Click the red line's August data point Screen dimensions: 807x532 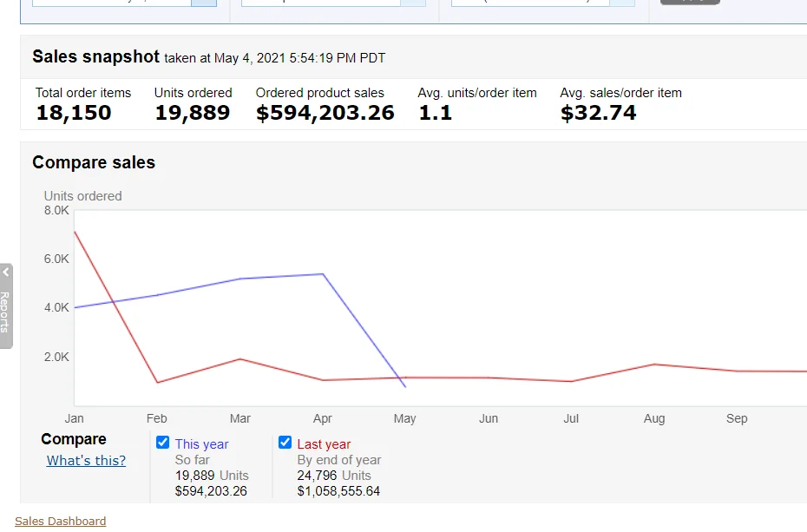tap(654, 365)
